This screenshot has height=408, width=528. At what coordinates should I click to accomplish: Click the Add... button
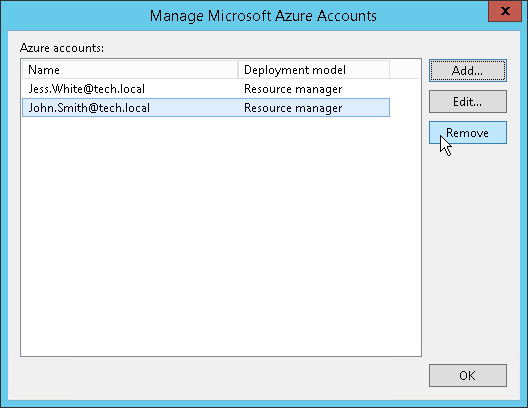coord(468,71)
